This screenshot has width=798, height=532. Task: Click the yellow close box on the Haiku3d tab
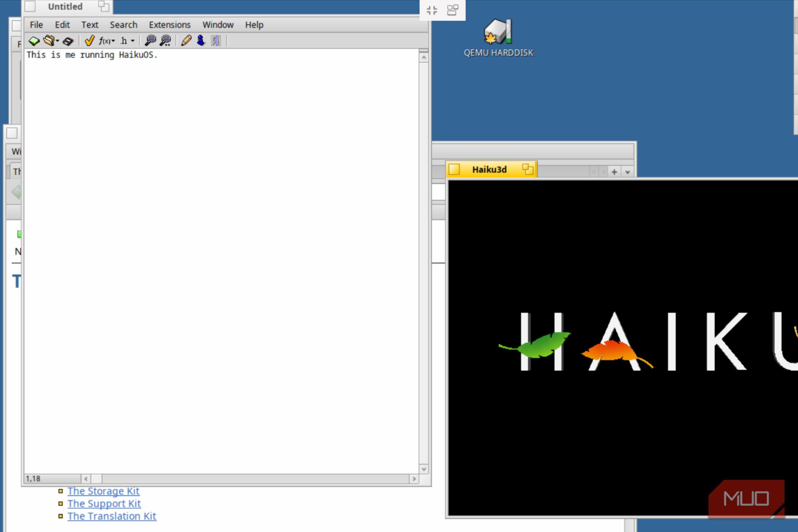point(454,169)
